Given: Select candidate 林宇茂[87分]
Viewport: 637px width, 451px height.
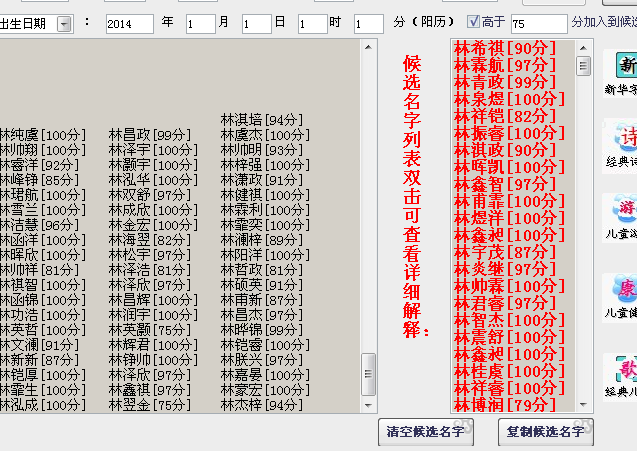Looking at the screenshot, I should point(505,253).
